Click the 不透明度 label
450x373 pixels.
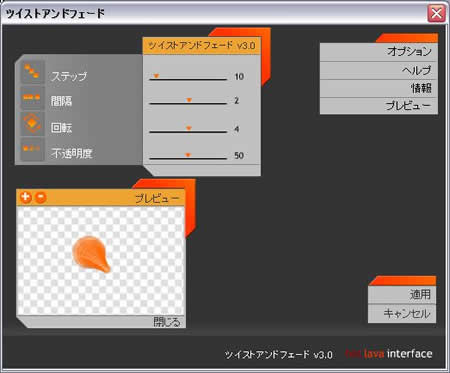click(x=72, y=153)
